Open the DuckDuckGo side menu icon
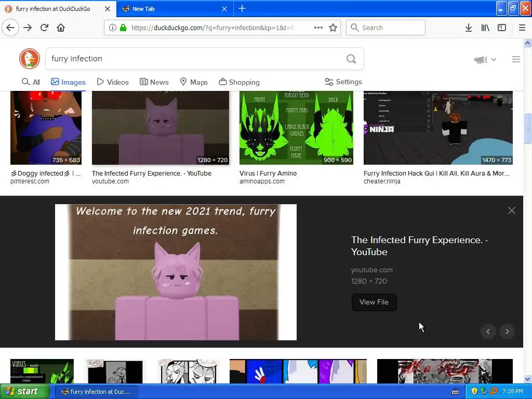The width and height of the screenshot is (532, 399). 516,59
